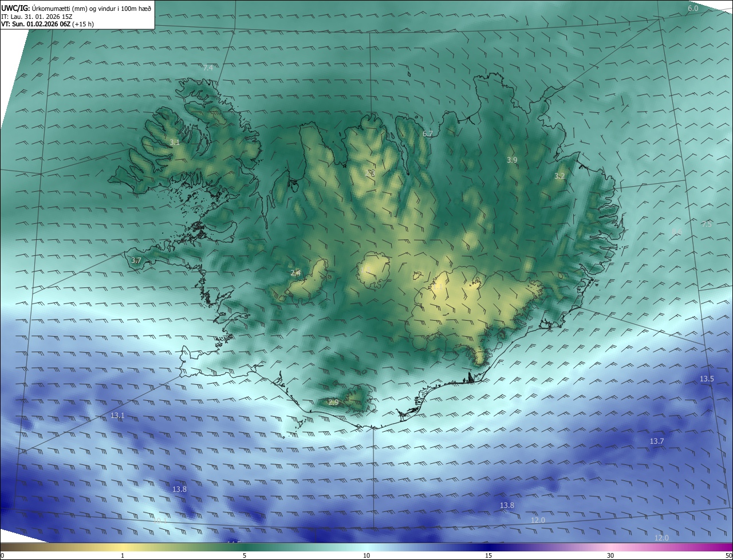Screen dimensions: 733x560
Task: Click the dark green color bar segment above 5
Action: [245, 547]
